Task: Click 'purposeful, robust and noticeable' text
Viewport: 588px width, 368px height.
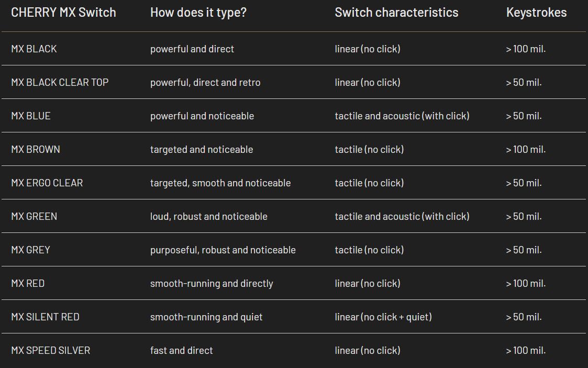Action: coord(223,250)
